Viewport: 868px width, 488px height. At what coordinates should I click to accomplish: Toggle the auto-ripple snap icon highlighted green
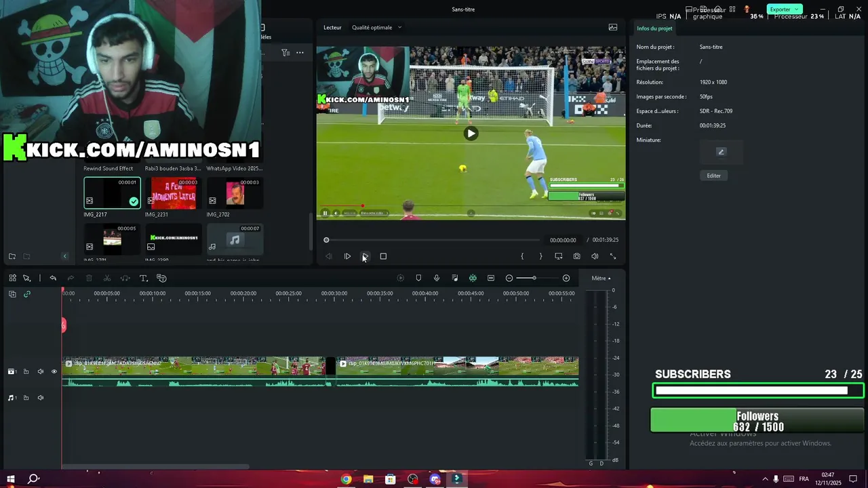click(x=473, y=278)
